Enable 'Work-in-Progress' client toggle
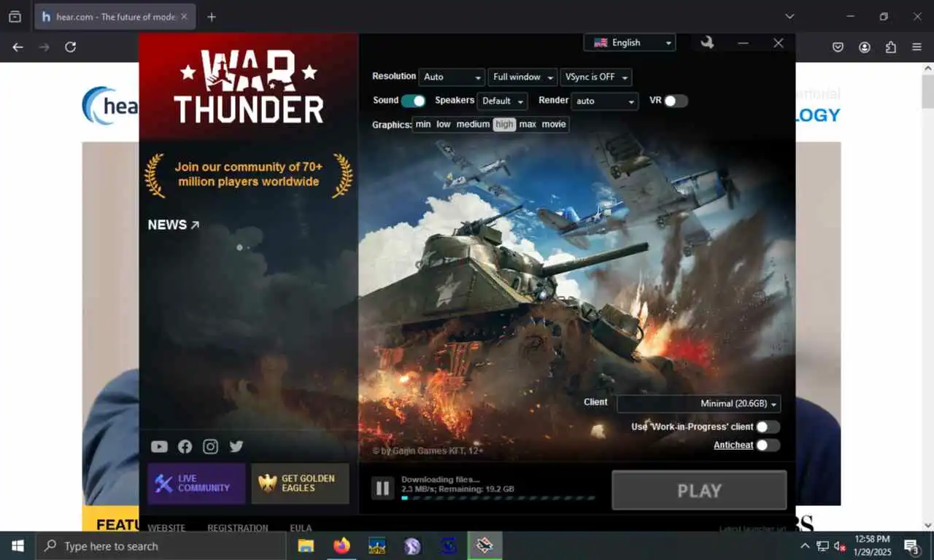This screenshot has height=560, width=934. pyautogui.click(x=768, y=427)
